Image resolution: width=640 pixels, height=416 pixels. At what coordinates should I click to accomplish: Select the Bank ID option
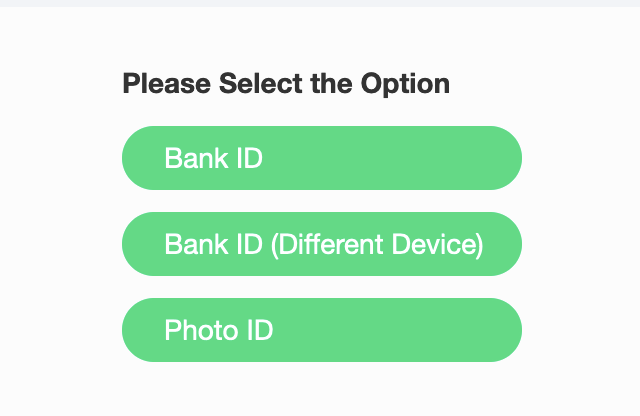pos(322,158)
